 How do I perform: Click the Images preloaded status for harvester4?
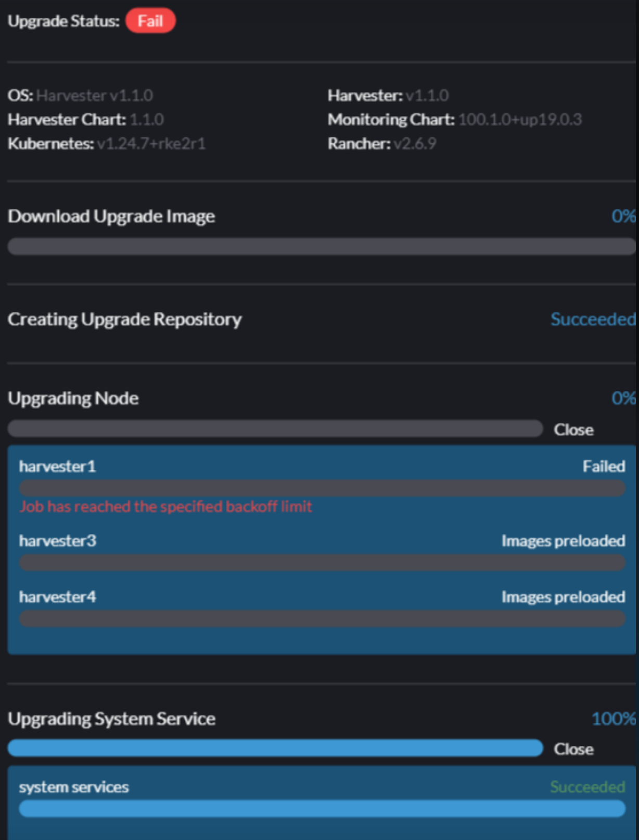[x=563, y=597]
